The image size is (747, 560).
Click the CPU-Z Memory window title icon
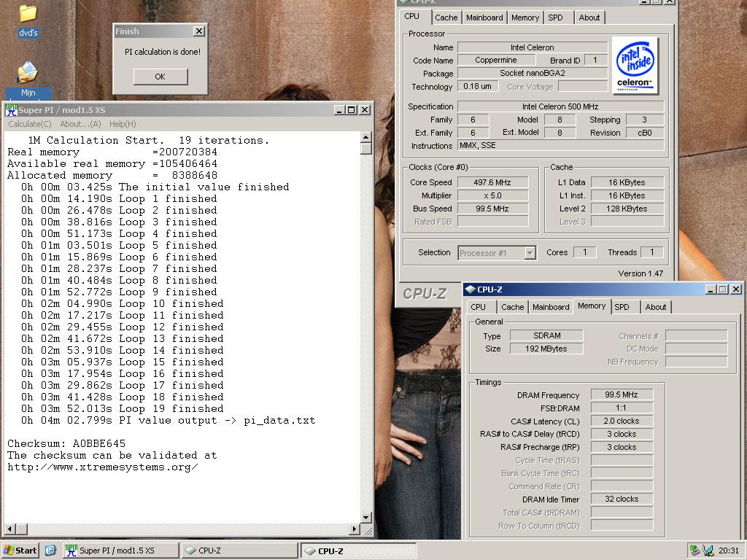tap(471, 289)
